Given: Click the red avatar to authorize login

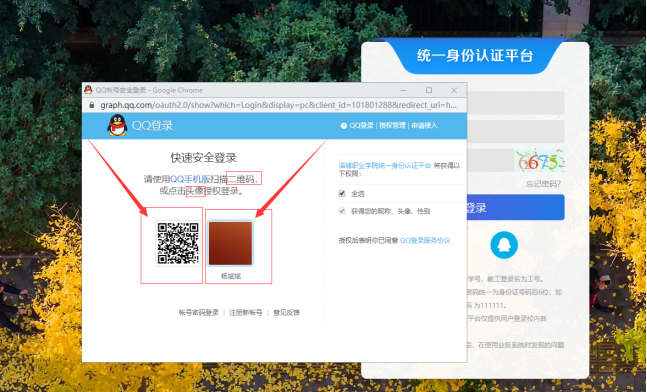Looking at the screenshot, I should tap(230, 243).
